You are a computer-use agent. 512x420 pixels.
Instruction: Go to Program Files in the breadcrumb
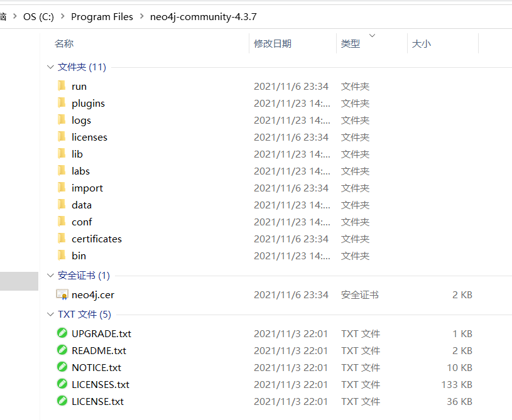[102, 17]
